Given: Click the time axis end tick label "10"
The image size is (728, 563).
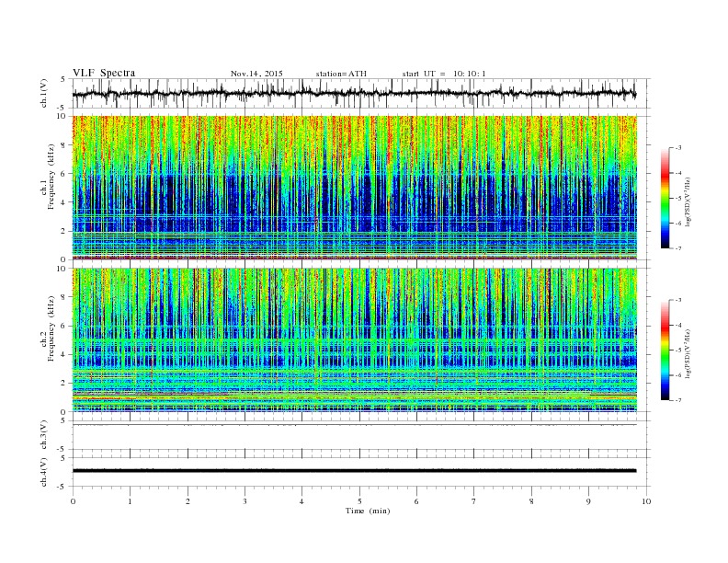Looking at the screenshot, I should click(x=646, y=501).
